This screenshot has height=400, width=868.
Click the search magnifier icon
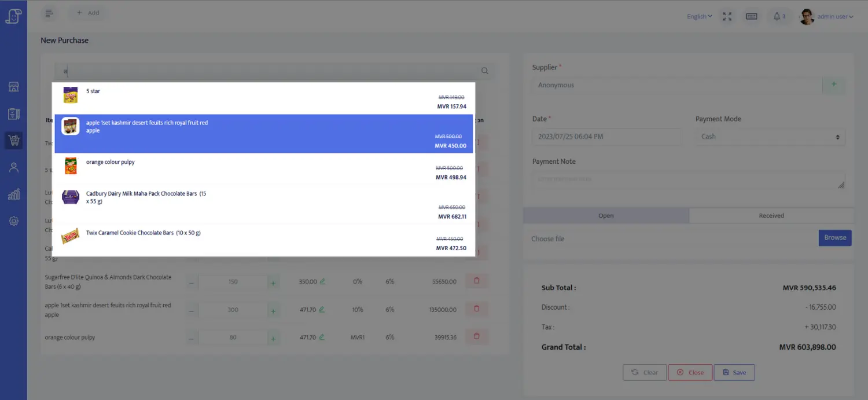(485, 71)
